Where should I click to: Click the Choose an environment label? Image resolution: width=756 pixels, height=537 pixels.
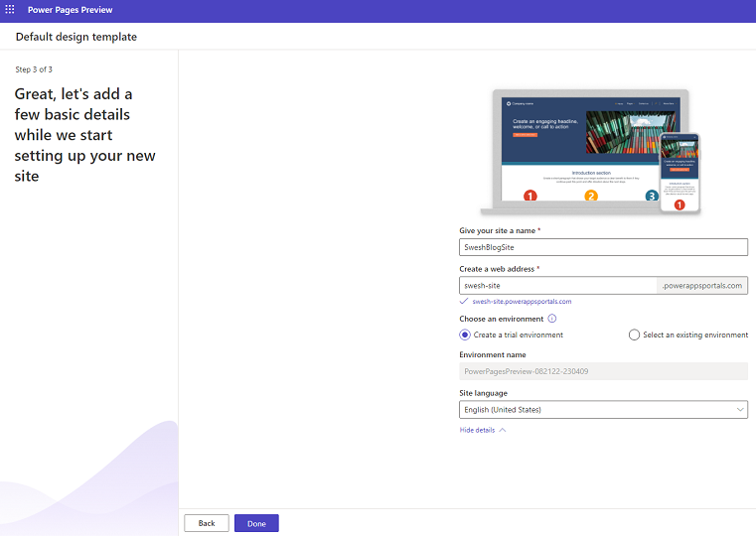pyautogui.click(x=502, y=319)
